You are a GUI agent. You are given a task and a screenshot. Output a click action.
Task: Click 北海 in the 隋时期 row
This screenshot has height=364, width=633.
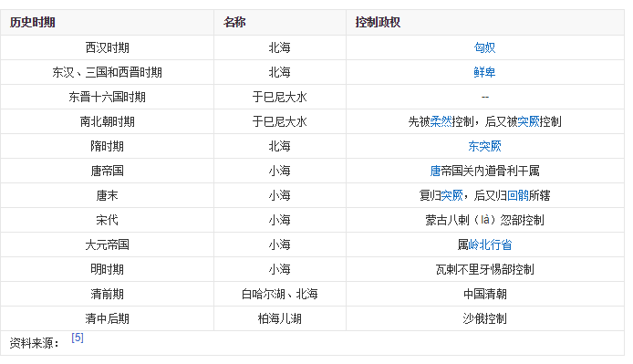point(279,146)
